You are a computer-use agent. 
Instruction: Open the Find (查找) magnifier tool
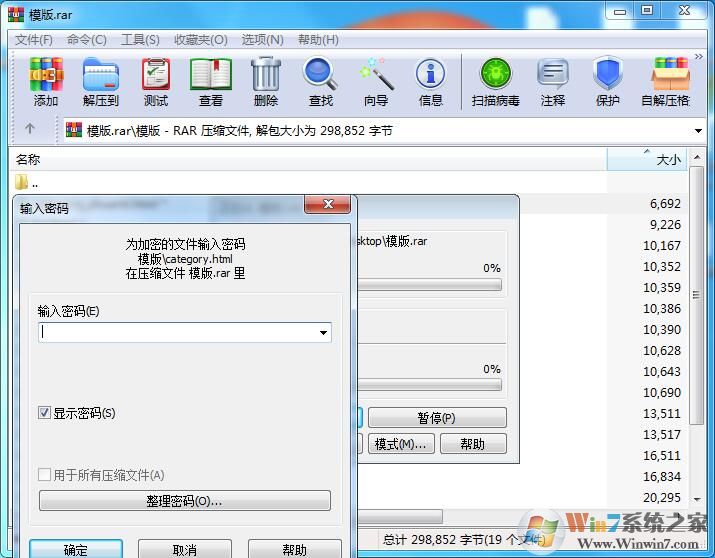(x=321, y=81)
